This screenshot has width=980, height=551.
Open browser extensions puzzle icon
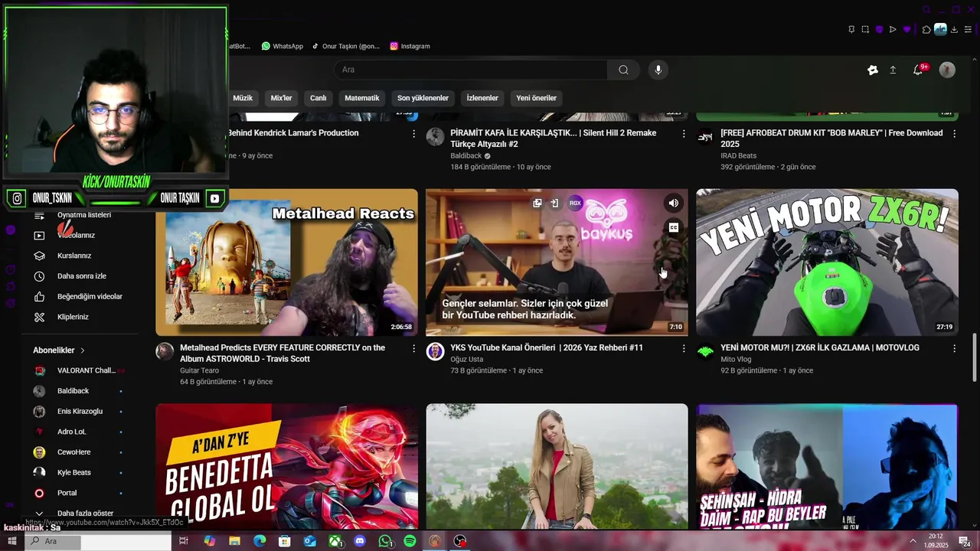[x=926, y=29]
